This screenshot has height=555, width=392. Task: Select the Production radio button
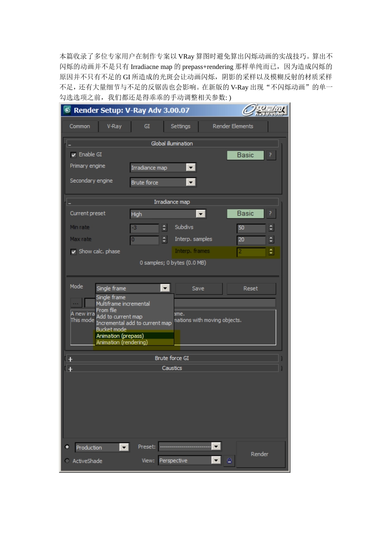(67, 447)
